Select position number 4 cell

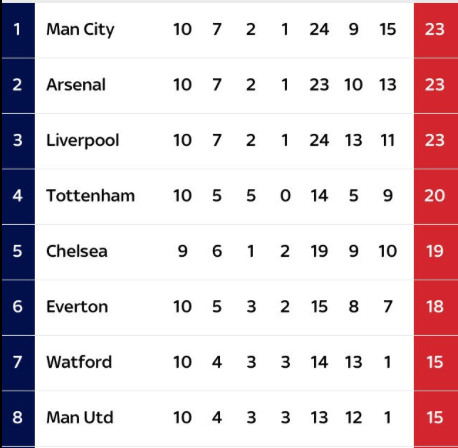[18, 197]
